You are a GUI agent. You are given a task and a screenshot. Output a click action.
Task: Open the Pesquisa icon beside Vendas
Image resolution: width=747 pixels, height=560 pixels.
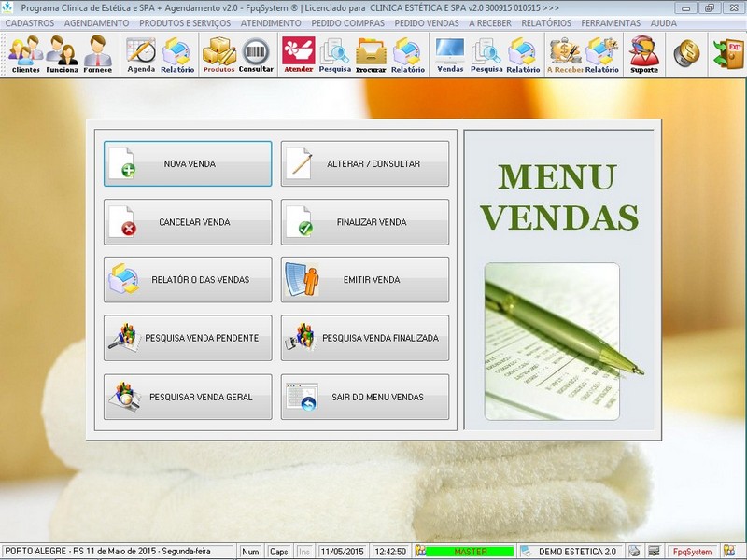point(486,54)
